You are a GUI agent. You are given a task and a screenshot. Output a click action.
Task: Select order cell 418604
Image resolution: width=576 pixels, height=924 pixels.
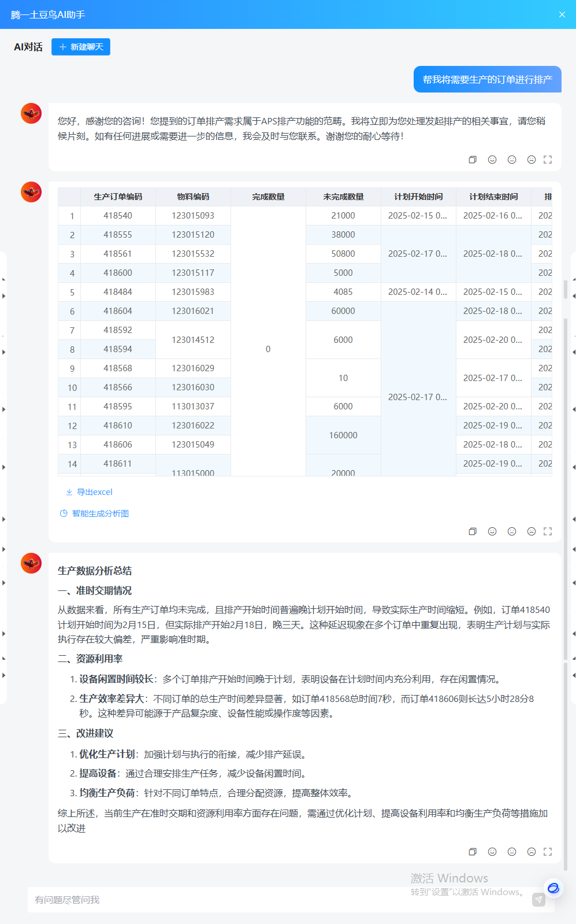pyautogui.click(x=118, y=311)
